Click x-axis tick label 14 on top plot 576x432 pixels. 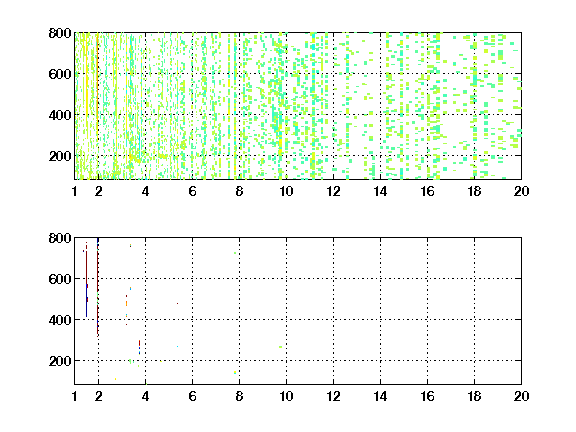click(380, 191)
